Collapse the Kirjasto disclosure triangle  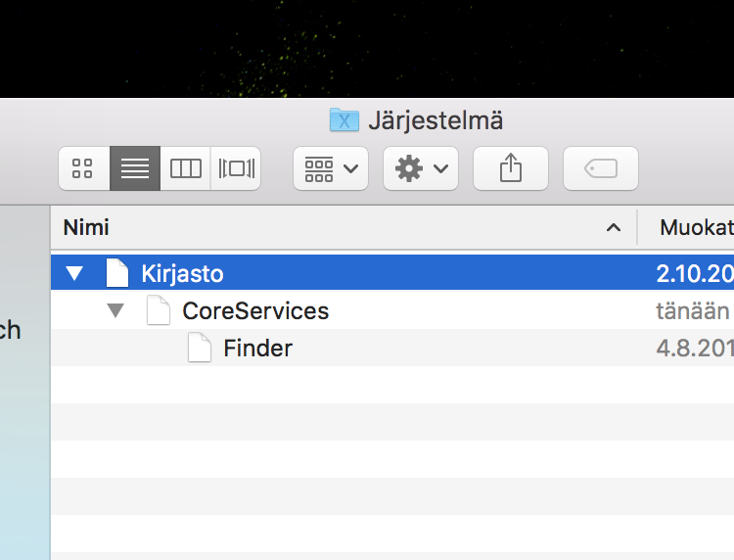pyautogui.click(x=74, y=273)
